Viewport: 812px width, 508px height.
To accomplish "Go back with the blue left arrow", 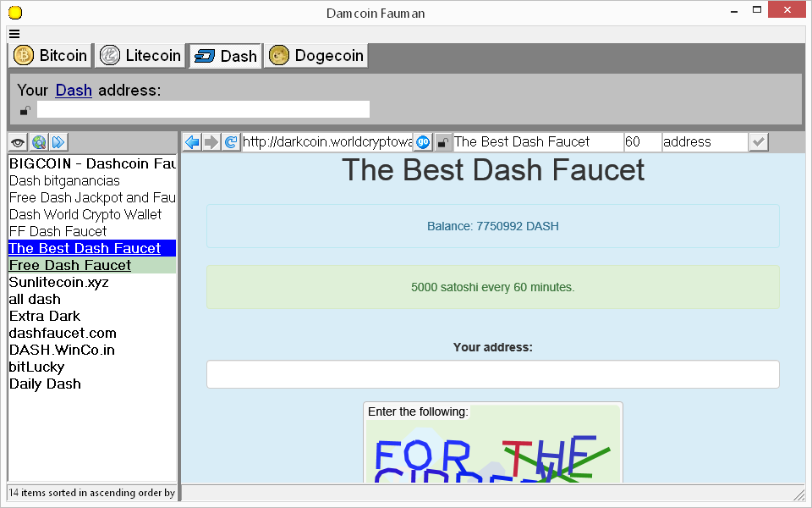I will [192, 142].
